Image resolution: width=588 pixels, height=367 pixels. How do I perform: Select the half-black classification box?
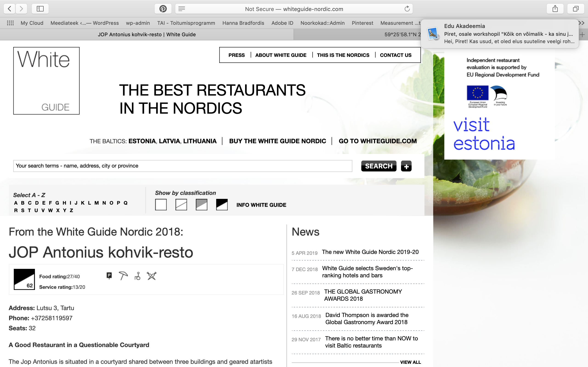(x=222, y=204)
